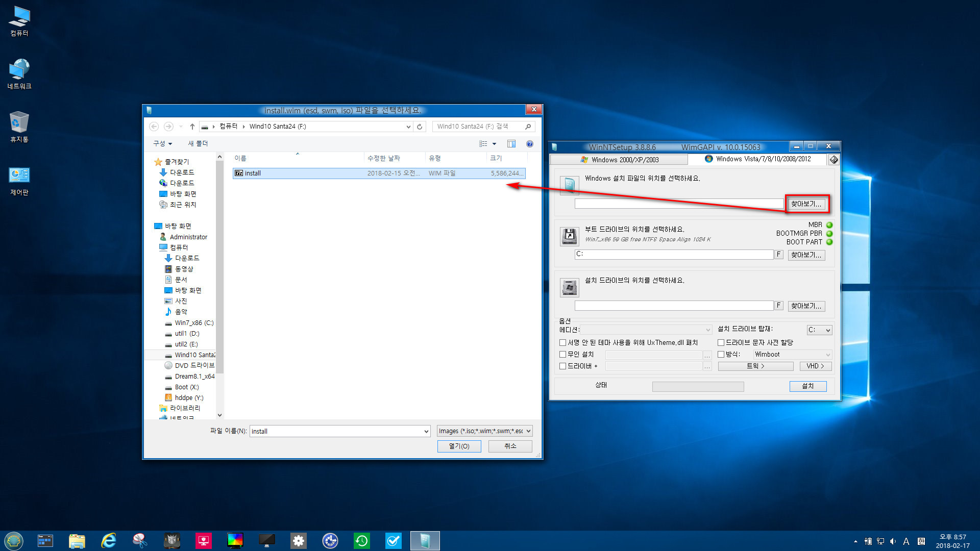
Task: Select the install WIM file row
Action: (x=379, y=173)
